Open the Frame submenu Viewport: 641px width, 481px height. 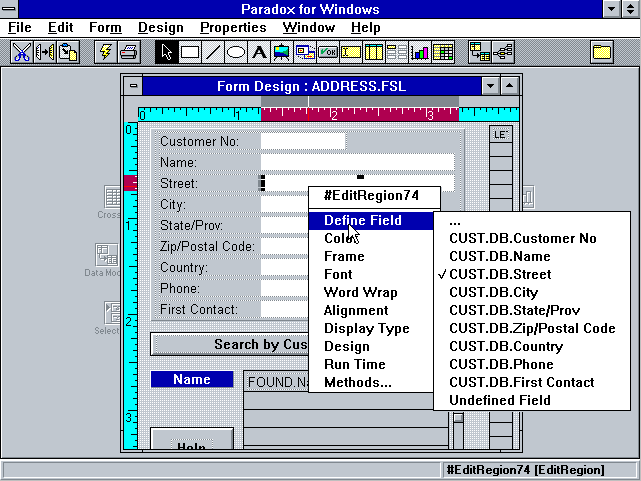(371, 256)
